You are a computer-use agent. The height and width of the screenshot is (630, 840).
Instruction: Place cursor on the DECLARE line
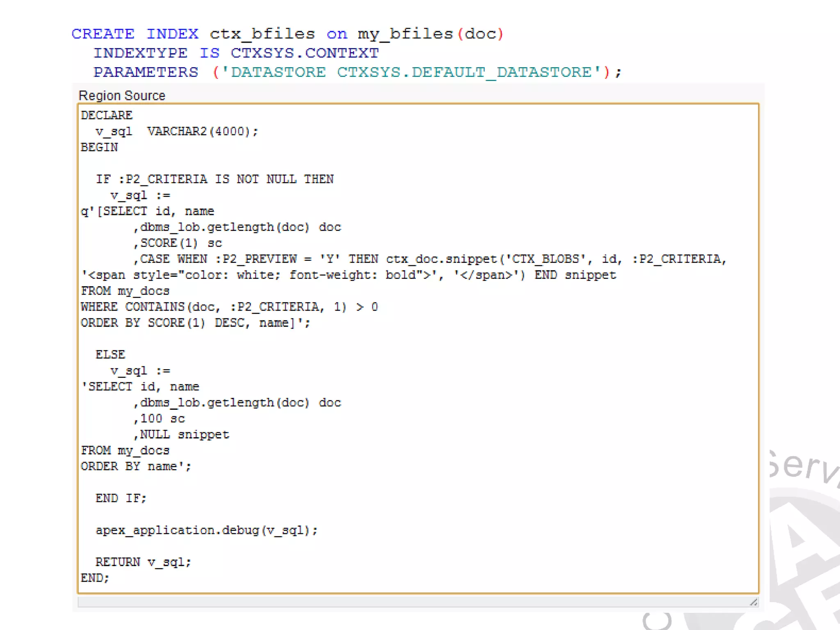(107, 115)
